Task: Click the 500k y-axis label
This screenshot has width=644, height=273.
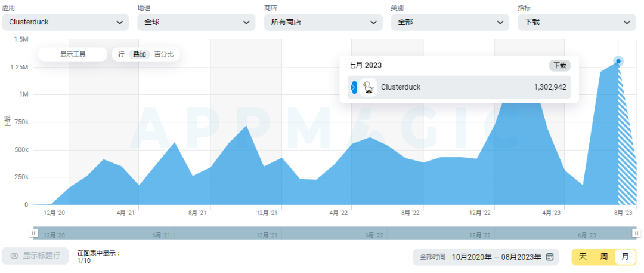Action: coord(20,149)
